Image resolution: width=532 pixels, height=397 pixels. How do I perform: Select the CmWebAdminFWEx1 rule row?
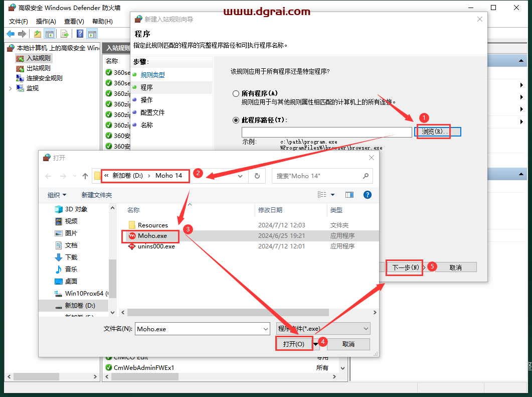point(144,367)
